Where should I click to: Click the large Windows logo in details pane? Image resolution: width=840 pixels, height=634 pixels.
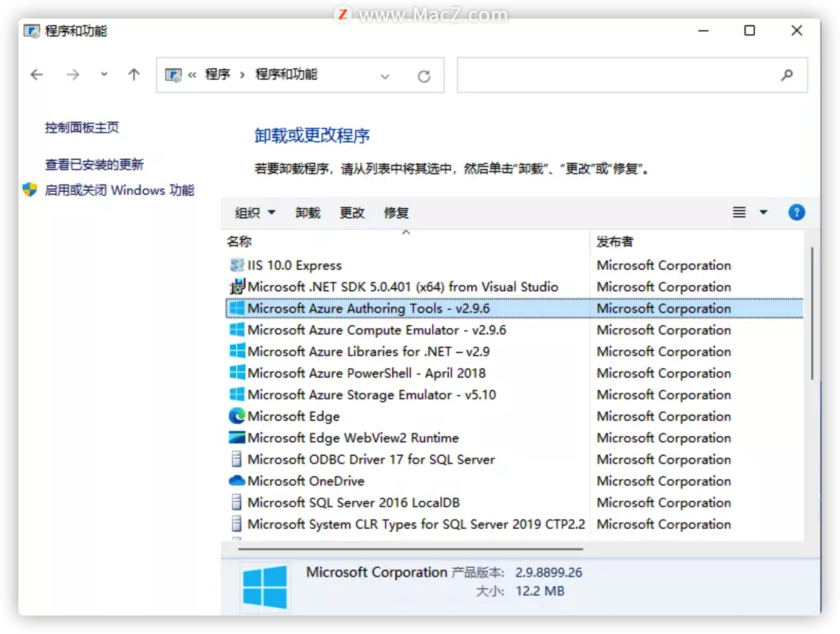tap(265, 587)
